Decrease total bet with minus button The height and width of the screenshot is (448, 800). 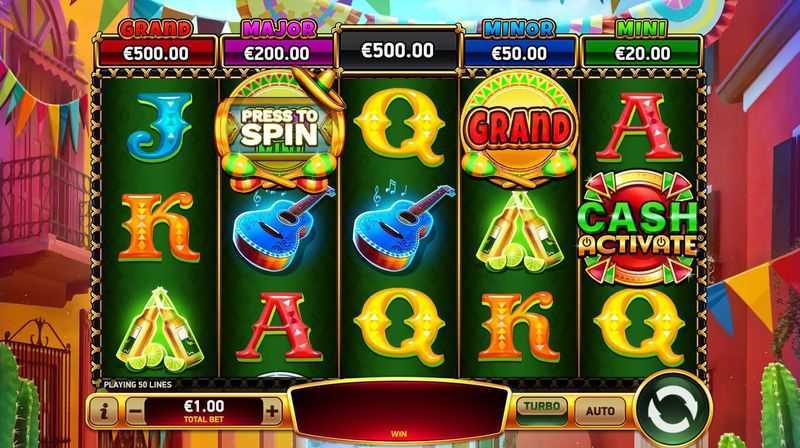coord(136,411)
